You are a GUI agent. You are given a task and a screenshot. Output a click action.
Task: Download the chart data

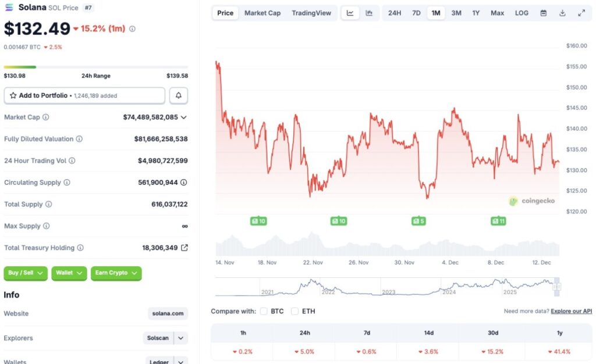(562, 13)
